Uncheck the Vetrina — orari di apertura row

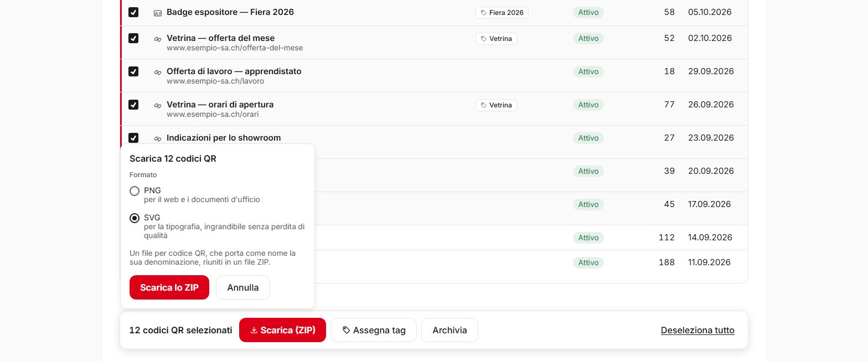pos(133,105)
